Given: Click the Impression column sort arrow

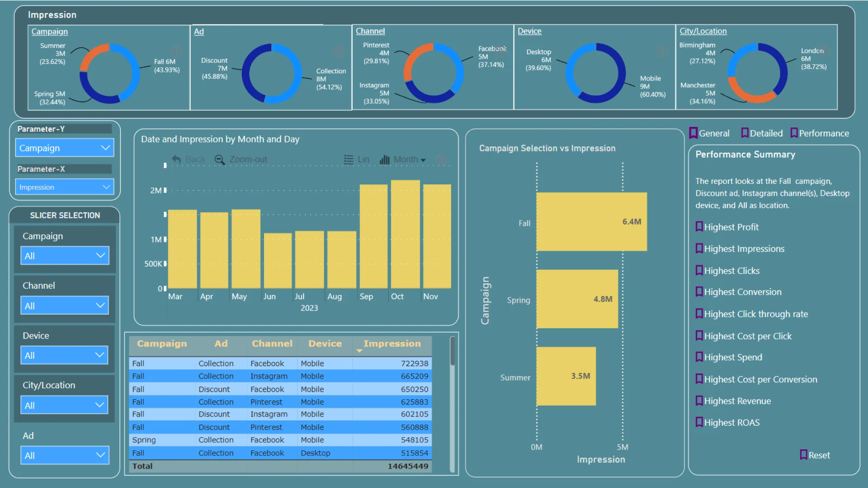Looking at the screenshot, I should (x=359, y=351).
